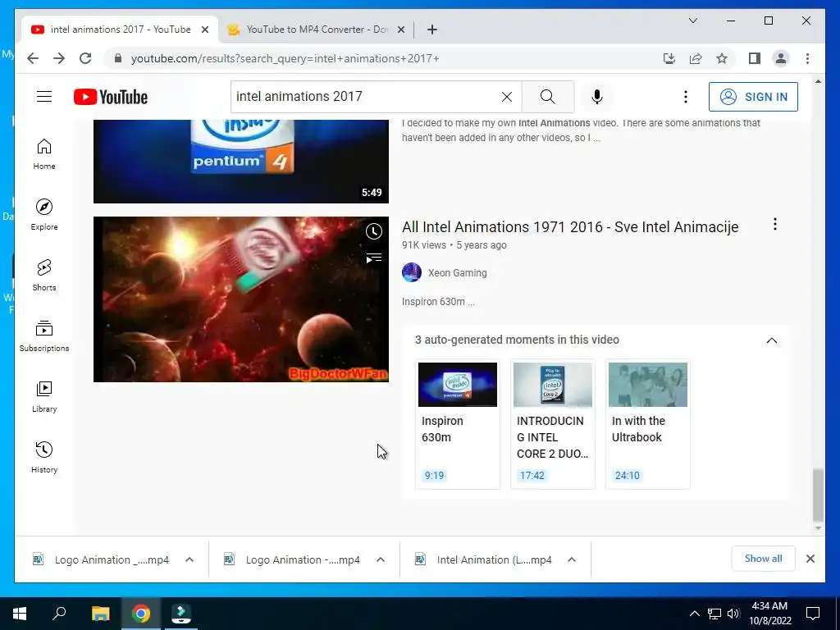Open Explore in the sidebar
This screenshot has width=840, height=630.
[x=44, y=214]
